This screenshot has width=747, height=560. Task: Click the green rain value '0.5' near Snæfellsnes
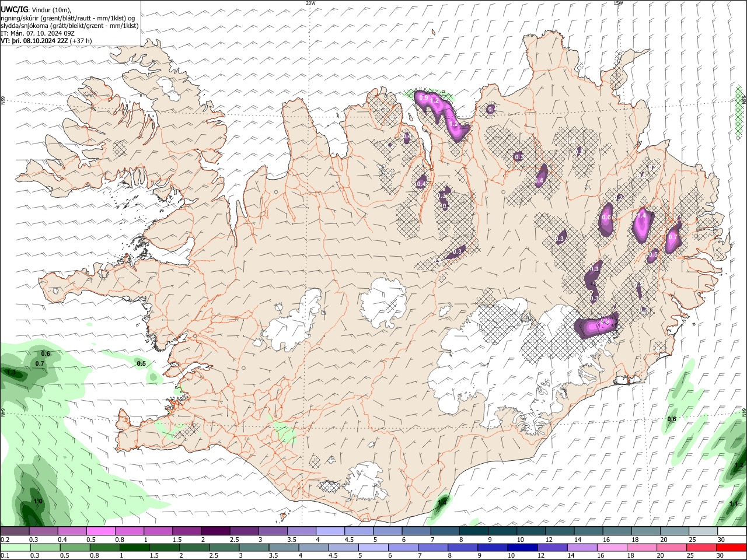pyautogui.click(x=141, y=363)
